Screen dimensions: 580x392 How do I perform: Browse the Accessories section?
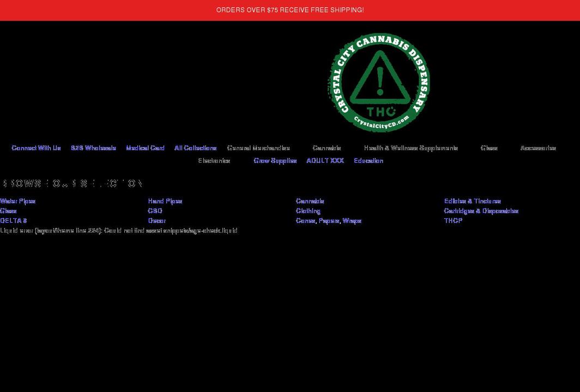[538, 148]
